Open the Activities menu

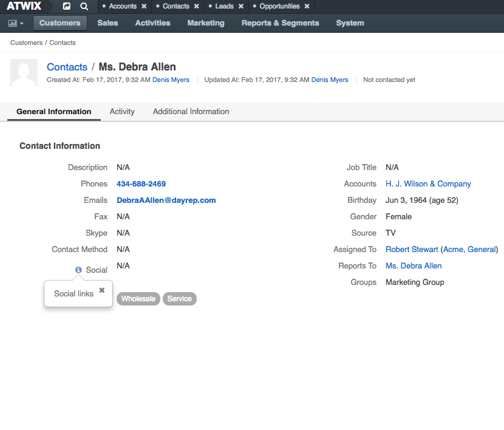tap(152, 23)
